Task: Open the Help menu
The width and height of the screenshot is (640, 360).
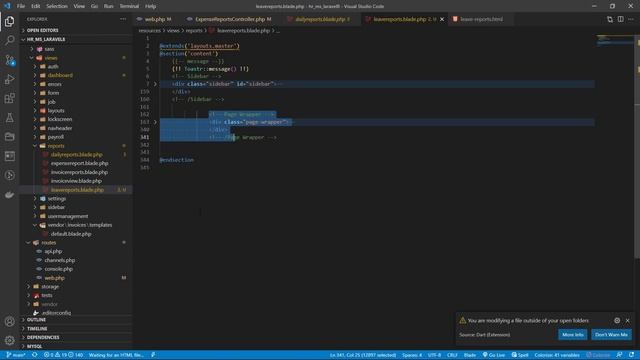Action: pos(150,6)
